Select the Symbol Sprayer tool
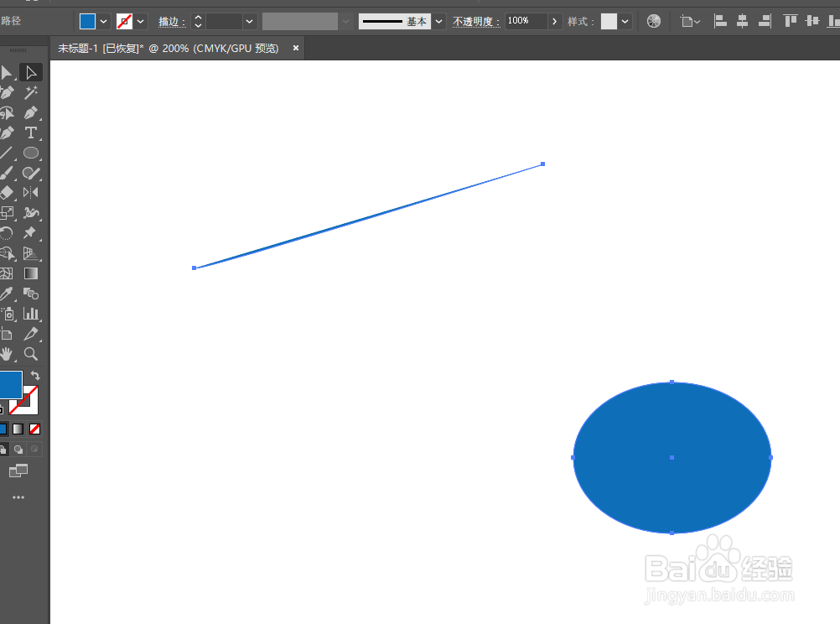 tap(7, 314)
